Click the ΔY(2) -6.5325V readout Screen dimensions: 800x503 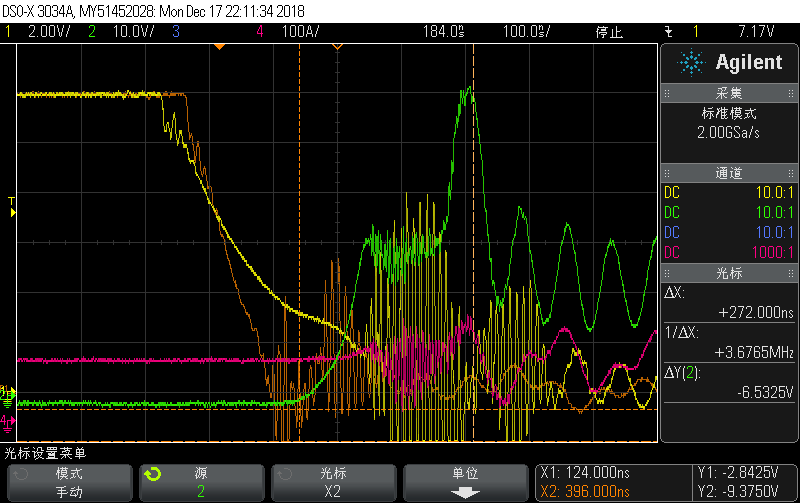click(x=729, y=383)
